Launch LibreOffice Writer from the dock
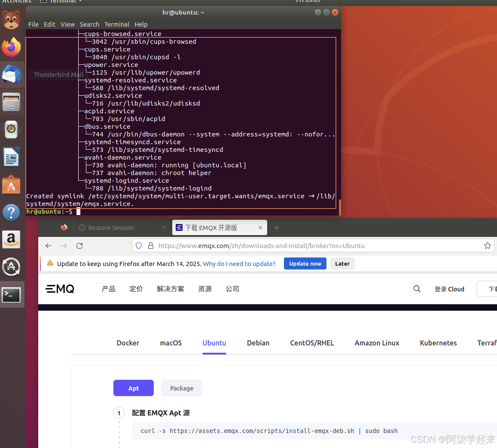This screenshot has width=497, height=448. tap(12, 157)
